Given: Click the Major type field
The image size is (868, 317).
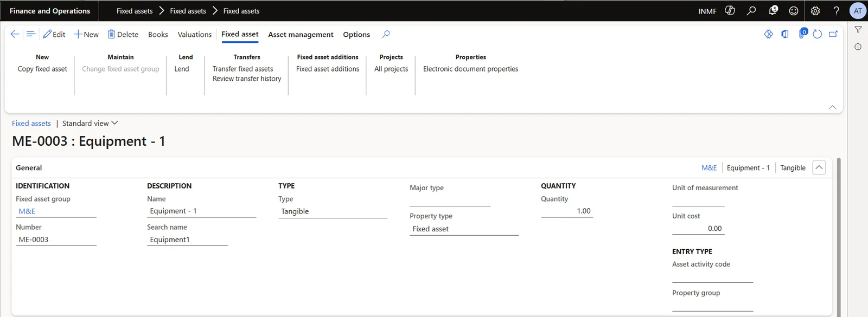Looking at the screenshot, I should click(450, 200).
